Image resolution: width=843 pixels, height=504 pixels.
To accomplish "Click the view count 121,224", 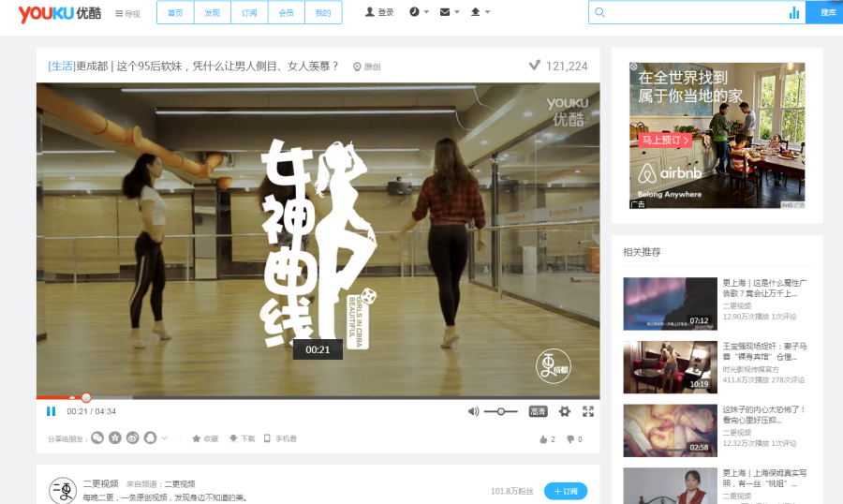I will (x=567, y=67).
